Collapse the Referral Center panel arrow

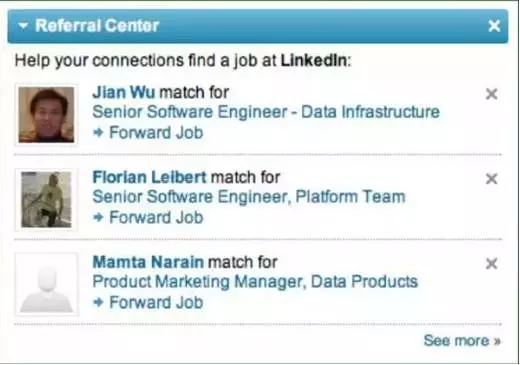pyautogui.click(x=23, y=25)
